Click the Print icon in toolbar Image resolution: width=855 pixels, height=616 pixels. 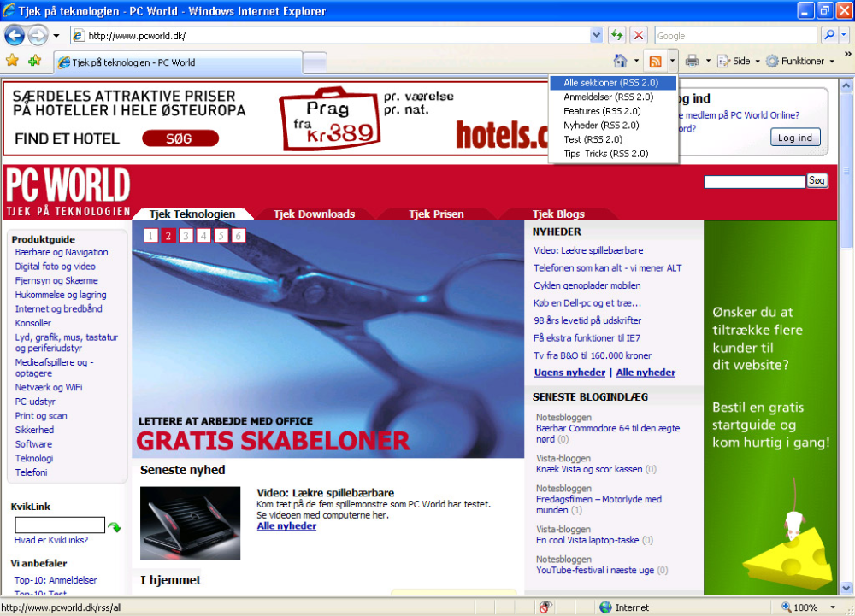coord(692,61)
